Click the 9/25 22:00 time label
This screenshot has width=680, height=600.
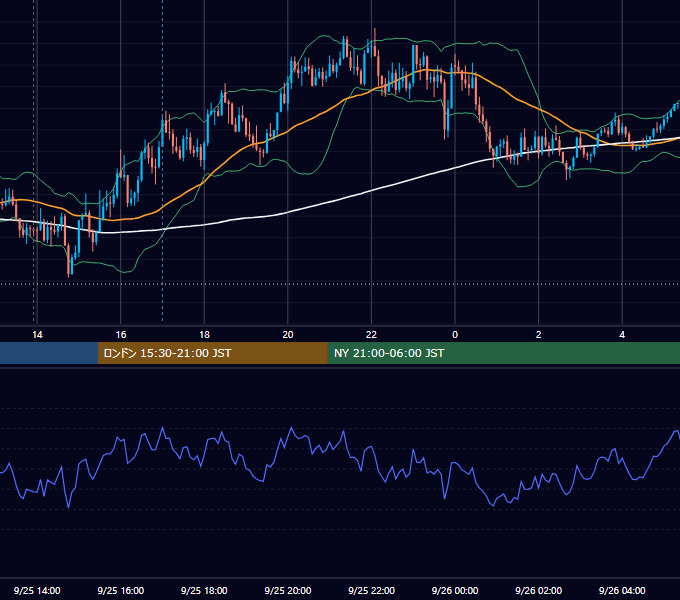(371, 590)
